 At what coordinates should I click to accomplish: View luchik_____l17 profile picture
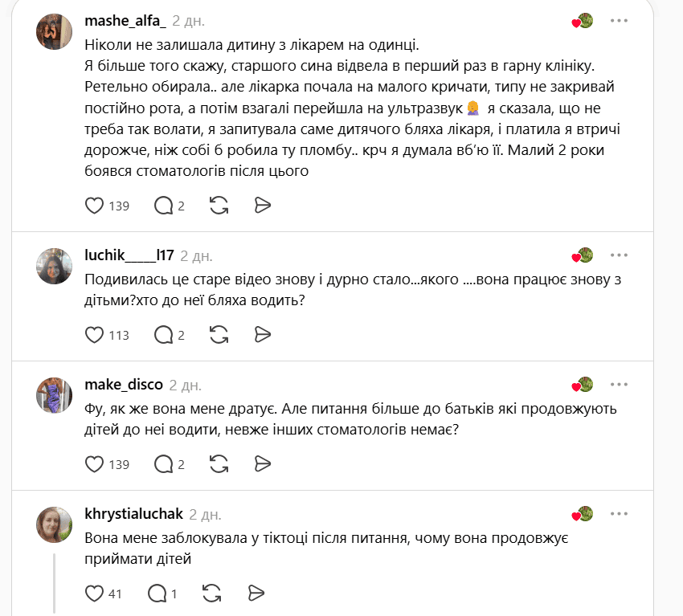point(54,266)
